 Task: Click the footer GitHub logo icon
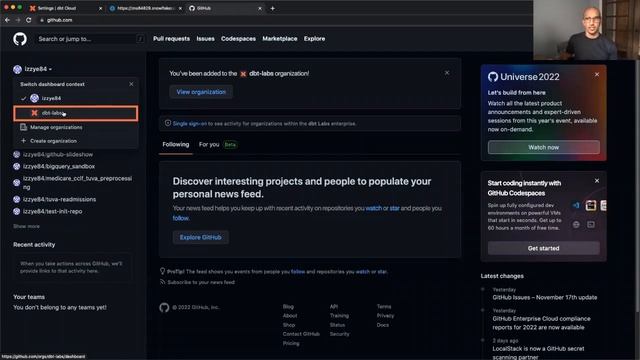(x=164, y=307)
